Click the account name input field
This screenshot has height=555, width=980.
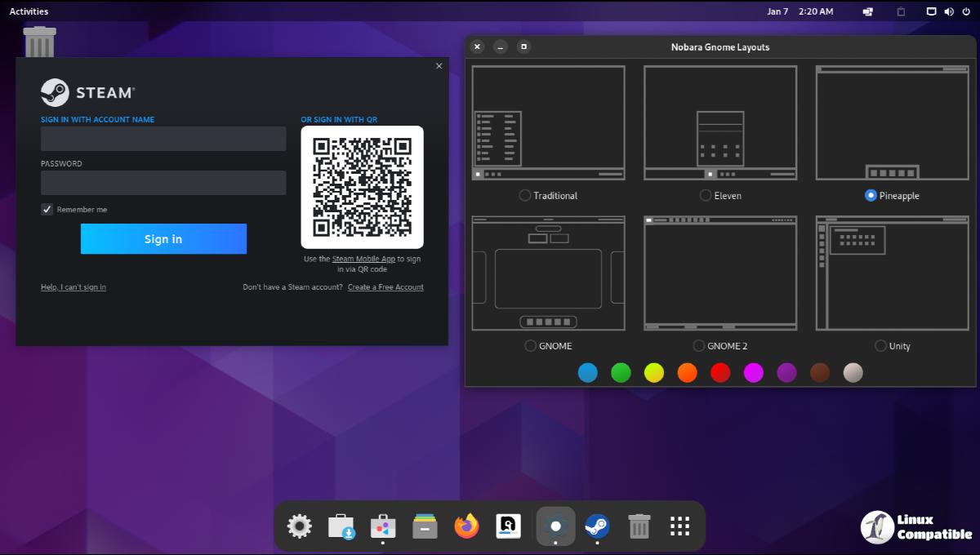pos(163,139)
